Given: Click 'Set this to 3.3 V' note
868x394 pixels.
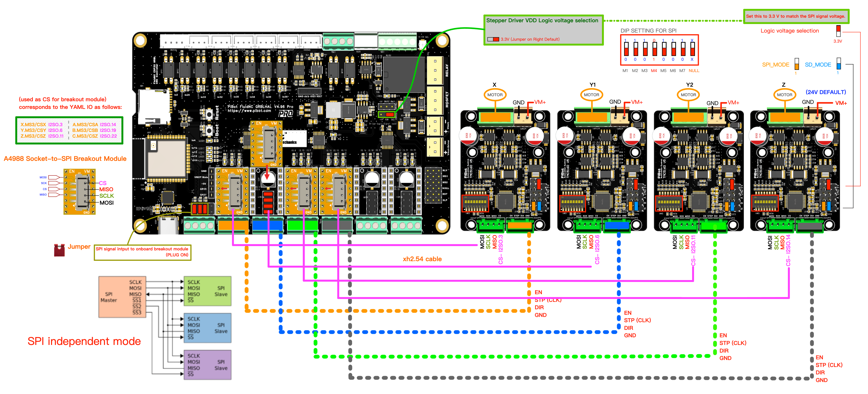Looking at the screenshot, I should [x=796, y=16].
